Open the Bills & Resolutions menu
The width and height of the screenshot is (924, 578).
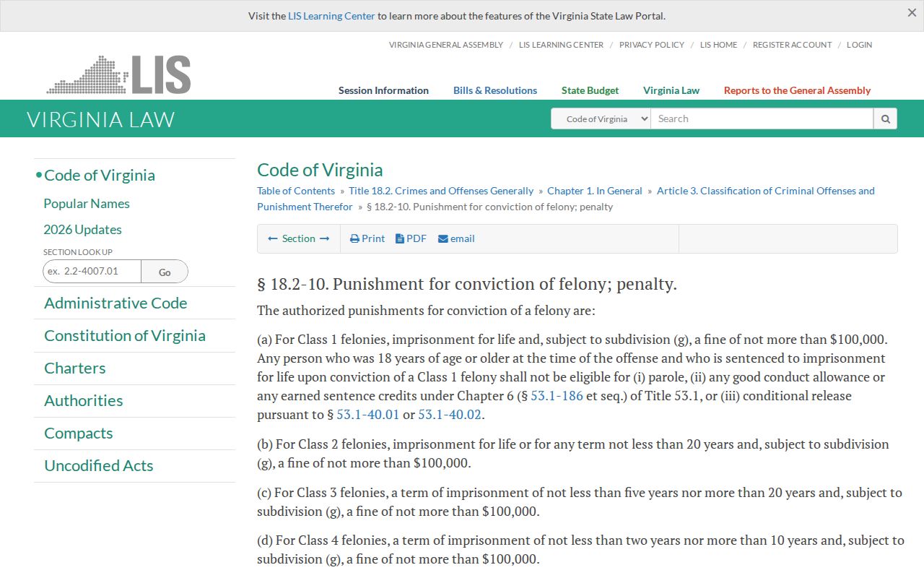(x=495, y=90)
